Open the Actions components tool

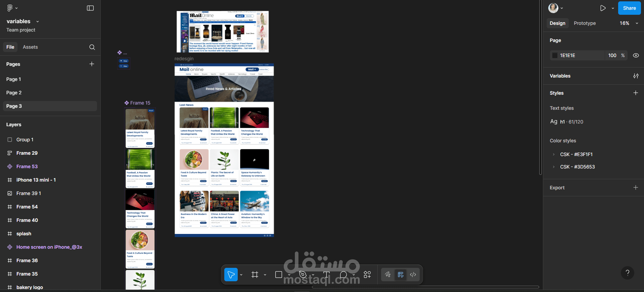pyautogui.click(x=367, y=275)
